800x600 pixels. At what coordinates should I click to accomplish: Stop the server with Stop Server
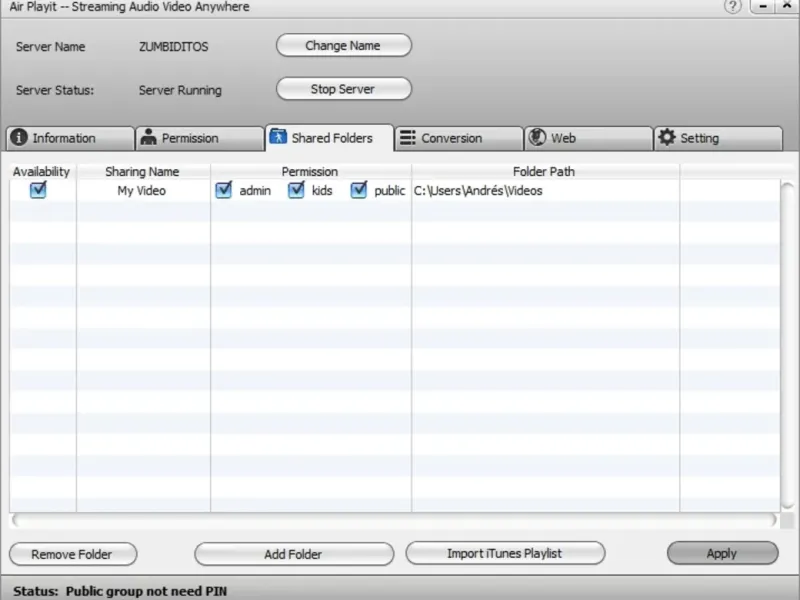pyautogui.click(x=344, y=89)
